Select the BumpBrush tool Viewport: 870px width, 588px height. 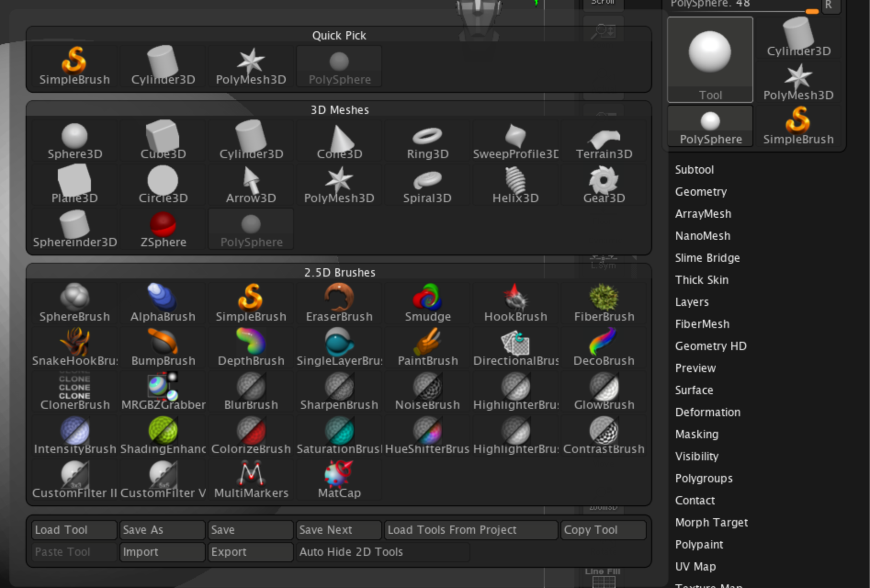(163, 347)
